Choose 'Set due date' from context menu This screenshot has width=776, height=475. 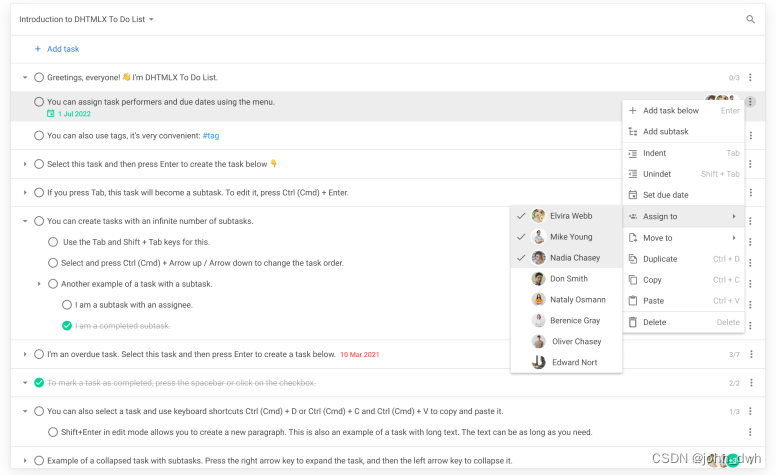[683, 195]
